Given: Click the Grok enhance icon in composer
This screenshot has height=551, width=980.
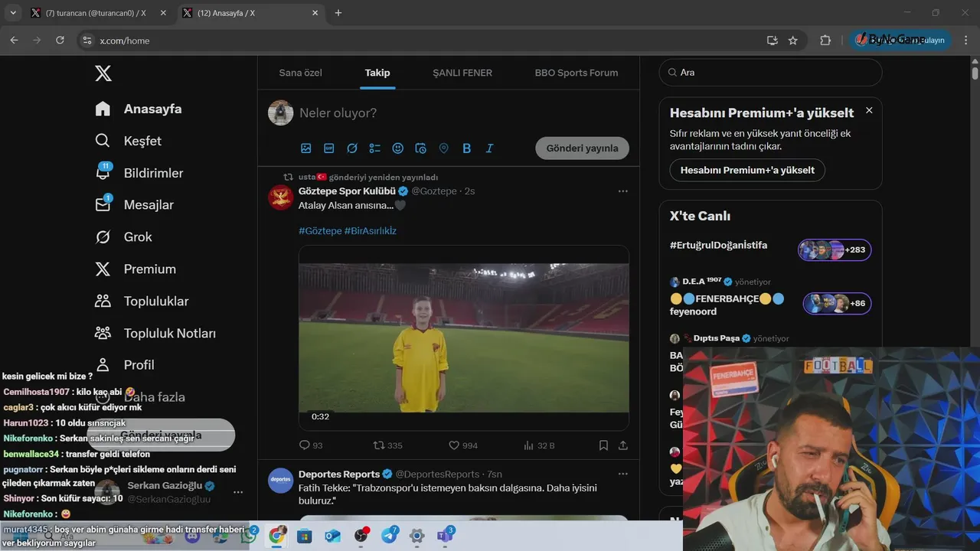Looking at the screenshot, I should coord(352,148).
